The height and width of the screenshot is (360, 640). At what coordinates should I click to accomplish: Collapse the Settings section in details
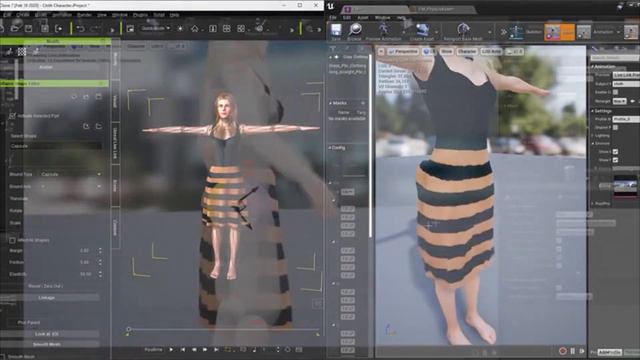click(593, 111)
